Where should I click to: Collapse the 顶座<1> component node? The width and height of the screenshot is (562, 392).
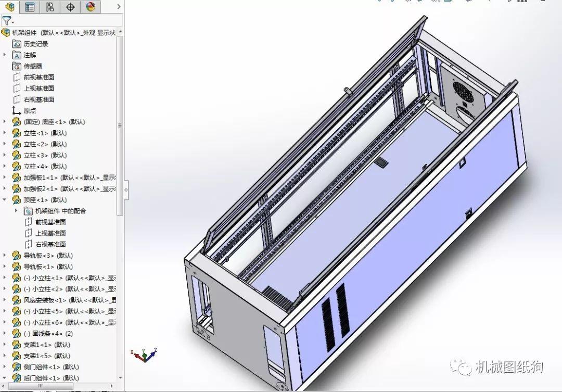[x=4, y=199]
